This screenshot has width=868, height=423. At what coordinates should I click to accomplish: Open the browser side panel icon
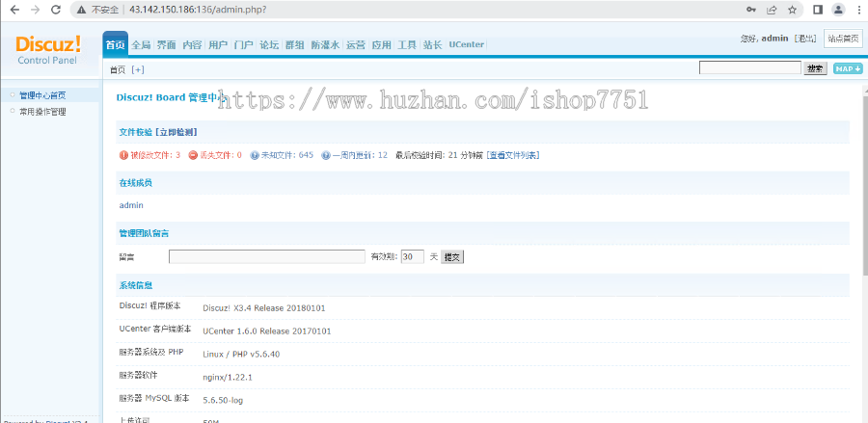[x=818, y=10]
